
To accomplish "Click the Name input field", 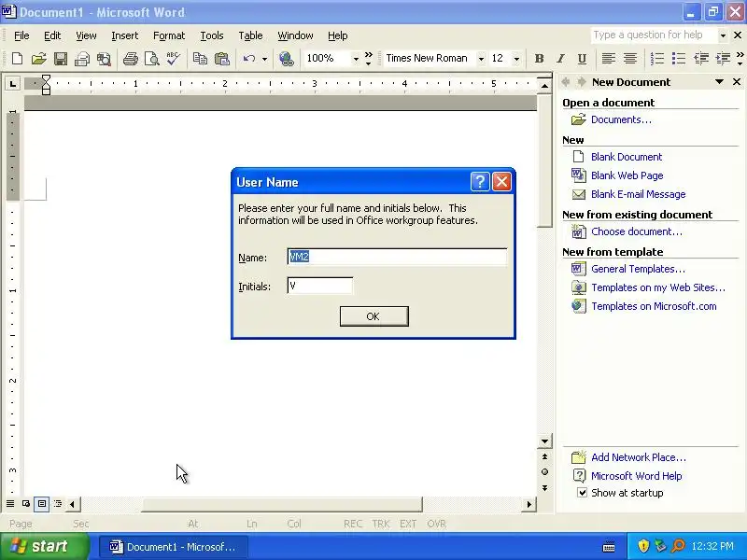I will pyautogui.click(x=398, y=258).
